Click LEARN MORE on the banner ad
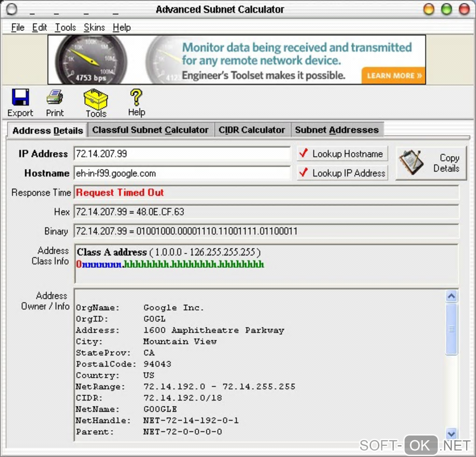 [x=394, y=76]
